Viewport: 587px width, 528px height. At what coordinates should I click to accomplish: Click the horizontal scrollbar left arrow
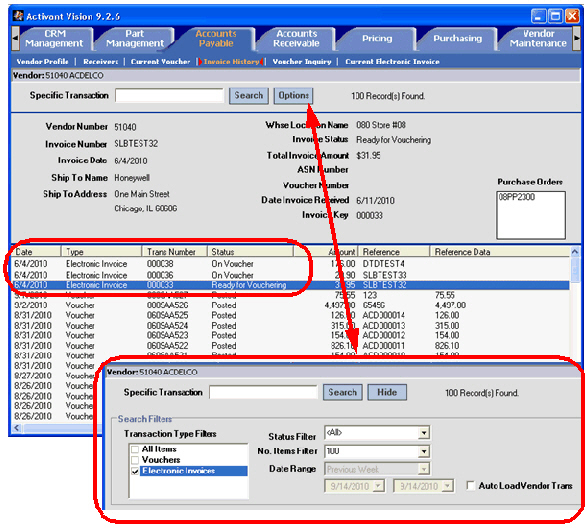click(x=16, y=428)
